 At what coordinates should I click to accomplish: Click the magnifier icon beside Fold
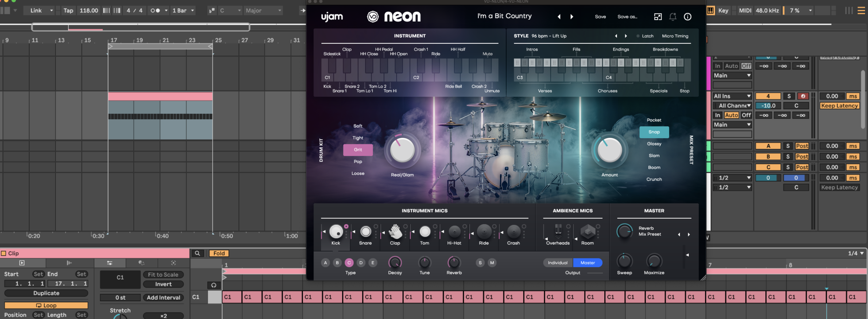[x=198, y=253]
